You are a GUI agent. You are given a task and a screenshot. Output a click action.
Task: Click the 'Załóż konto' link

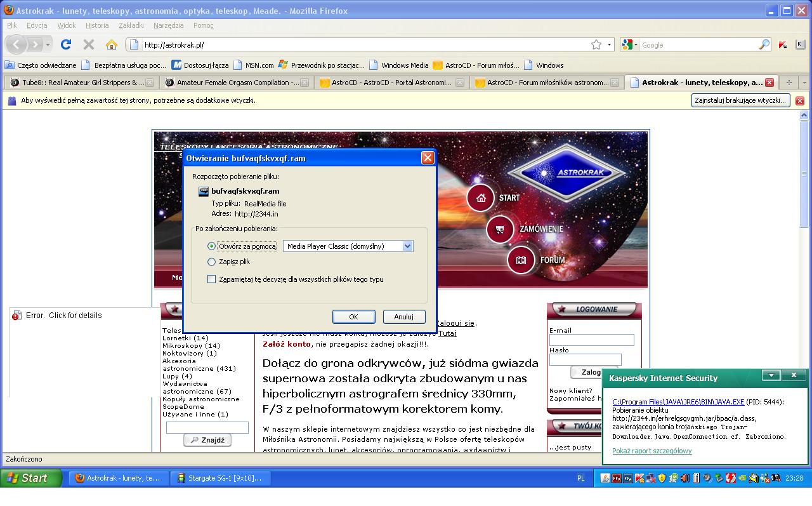click(287, 344)
